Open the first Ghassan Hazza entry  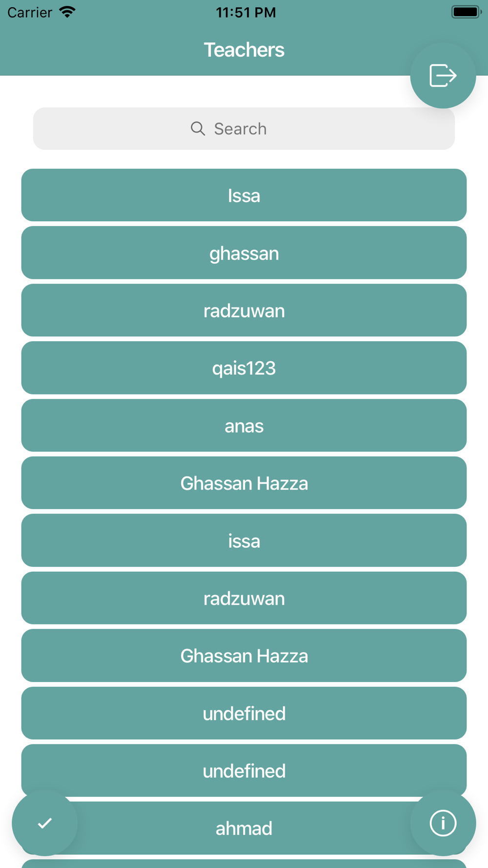[x=244, y=483]
